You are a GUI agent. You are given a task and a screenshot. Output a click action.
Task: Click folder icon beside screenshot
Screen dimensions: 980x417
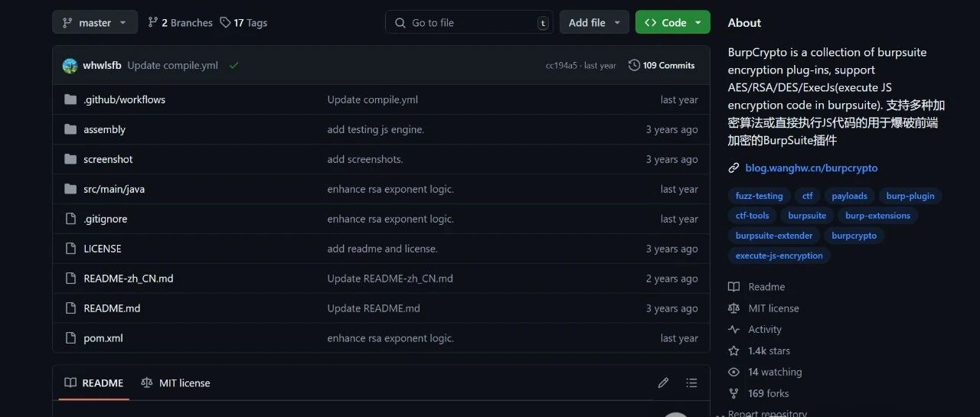(x=70, y=159)
